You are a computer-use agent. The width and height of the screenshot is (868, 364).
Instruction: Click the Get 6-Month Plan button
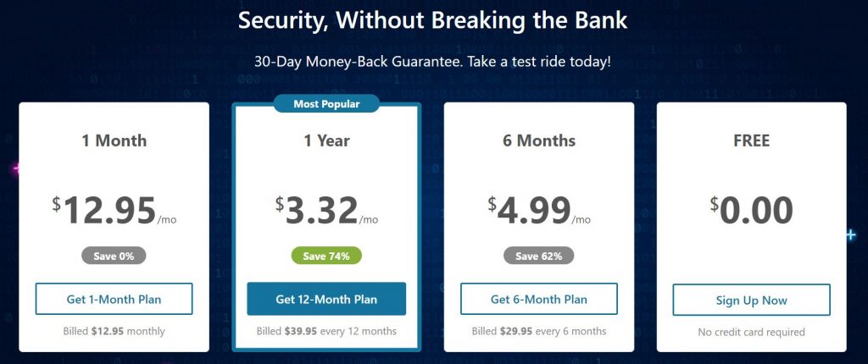538,300
